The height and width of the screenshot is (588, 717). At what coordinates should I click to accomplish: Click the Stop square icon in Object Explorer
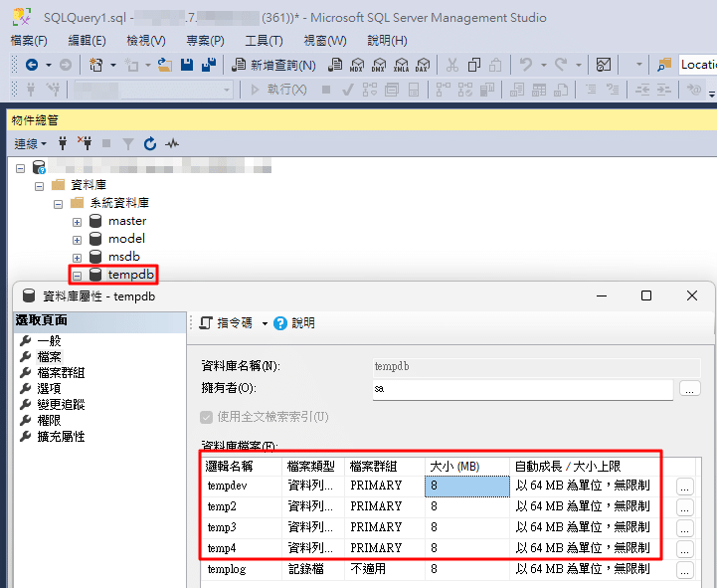click(x=106, y=143)
